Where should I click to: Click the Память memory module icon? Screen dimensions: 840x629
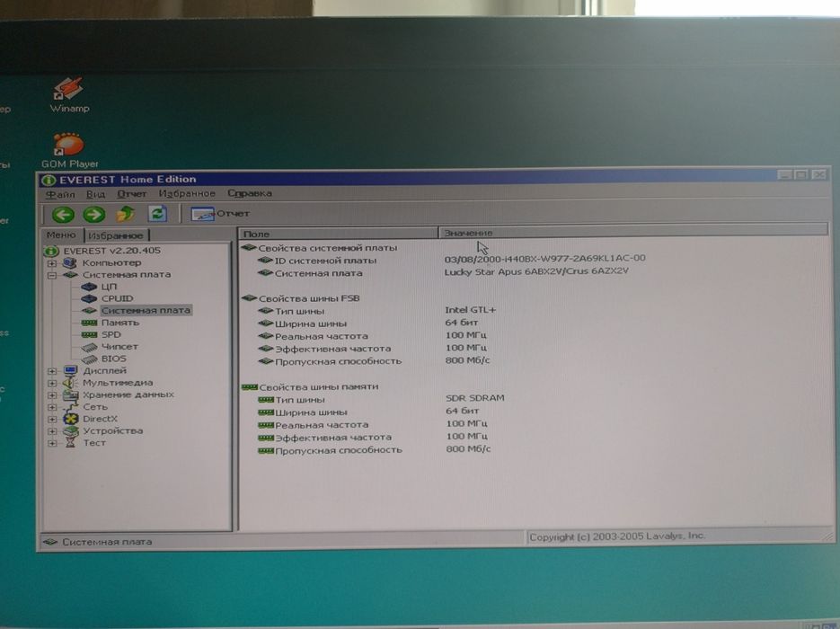pos(89,323)
